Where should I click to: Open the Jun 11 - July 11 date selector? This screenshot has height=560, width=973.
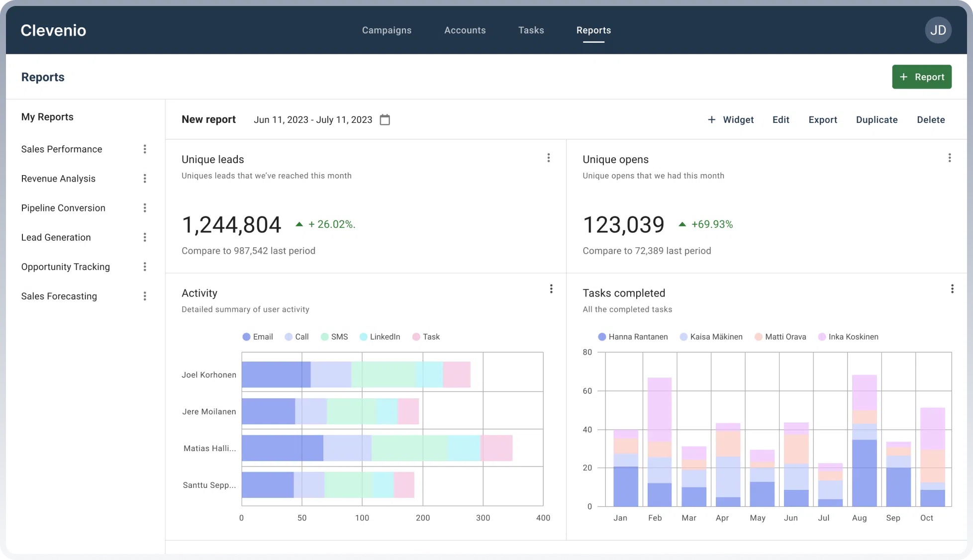pyautogui.click(x=313, y=120)
